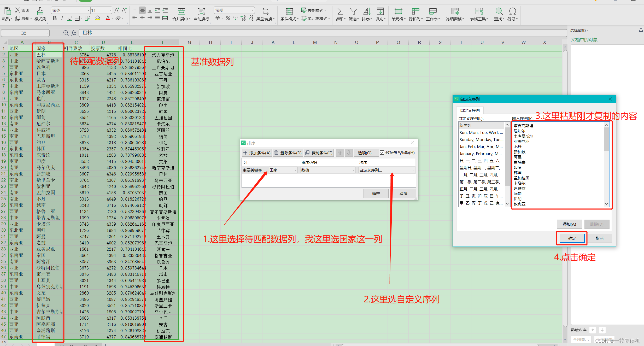The image size is (644, 346).
Task: Select the 自定义序列 tab in dialog
Action: point(470,110)
